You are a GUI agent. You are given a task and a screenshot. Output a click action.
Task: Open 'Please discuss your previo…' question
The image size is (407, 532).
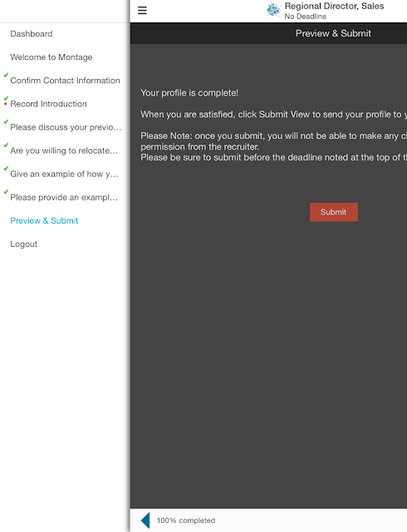pyautogui.click(x=66, y=127)
